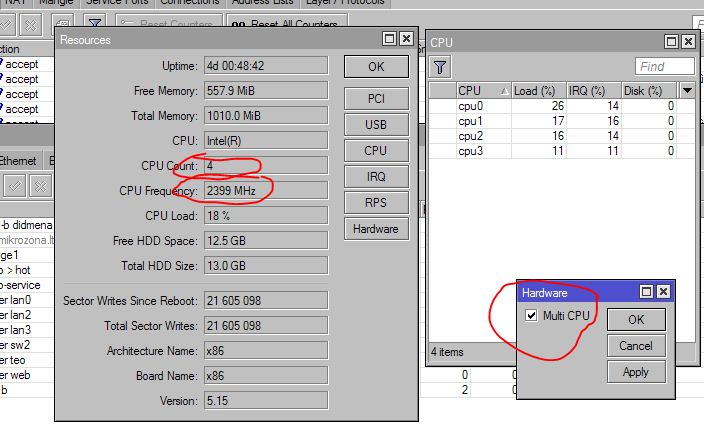The image size is (704, 443).
Task: Maximize the Hardware dialog
Action: 646,292
